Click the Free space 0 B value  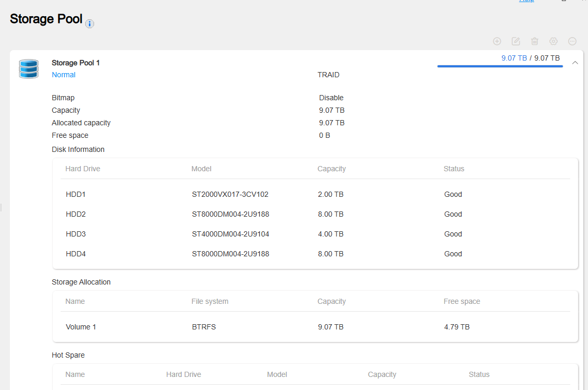pyautogui.click(x=325, y=135)
